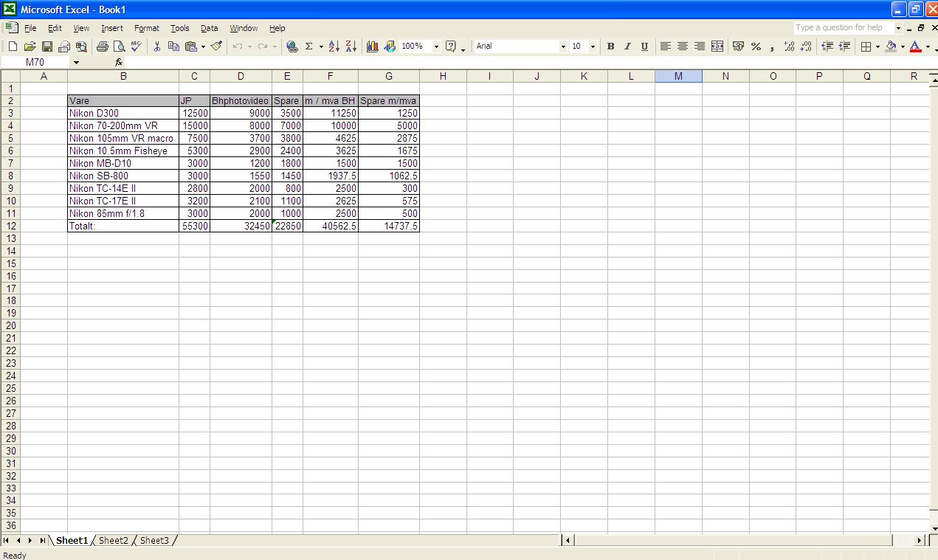Image resolution: width=938 pixels, height=560 pixels.
Task: Cut selection with scissors icon
Action: coord(157,46)
